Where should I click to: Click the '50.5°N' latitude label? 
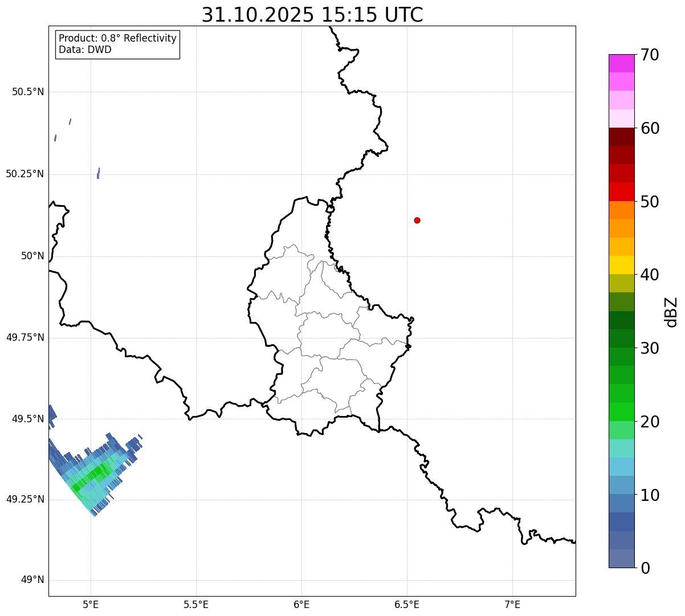click(28, 92)
